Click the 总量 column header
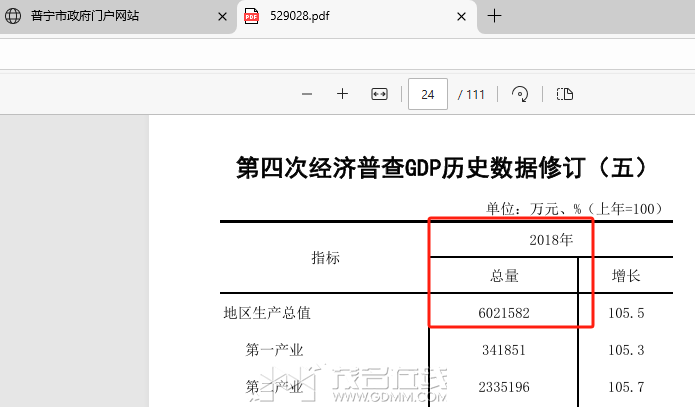Viewport: 695px width, 407px height. coord(504,276)
